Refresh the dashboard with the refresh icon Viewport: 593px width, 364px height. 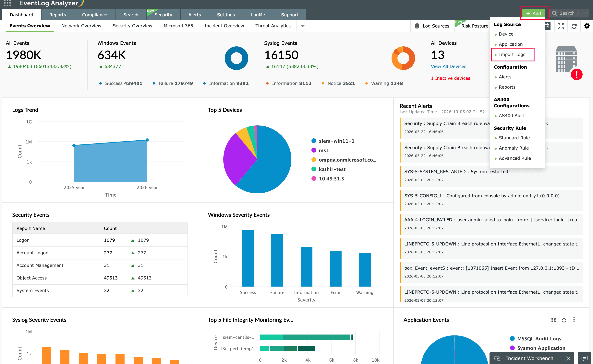point(574,26)
